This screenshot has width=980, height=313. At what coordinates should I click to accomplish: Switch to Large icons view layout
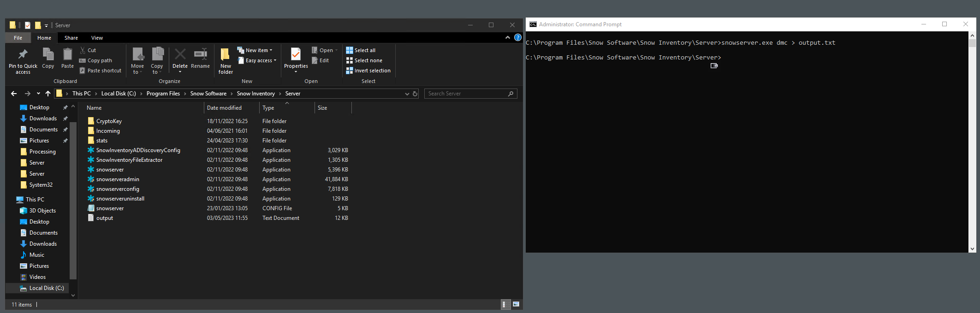(x=517, y=304)
